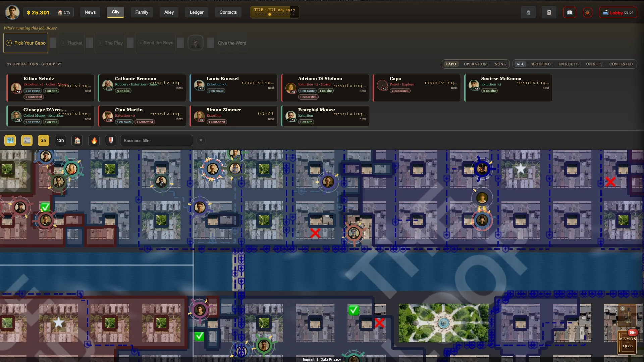This screenshot has width=644, height=362.
Task: Open the boss profile portrait
Action: click(x=12, y=12)
